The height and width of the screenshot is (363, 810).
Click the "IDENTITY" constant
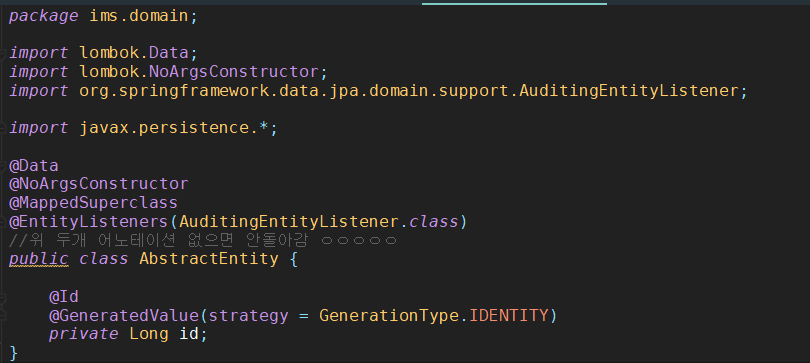click(x=509, y=315)
